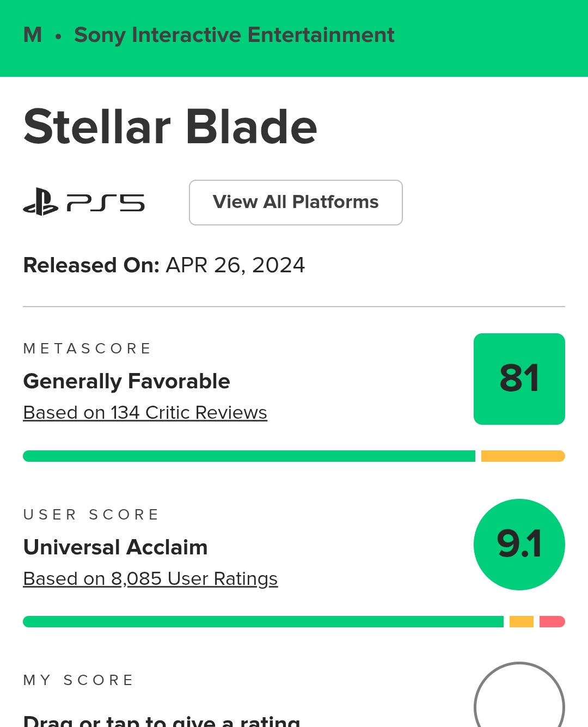Click the Generally Favorable heading
Screen dimensions: 588x727
pyautogui.click(x=126, y=381)
